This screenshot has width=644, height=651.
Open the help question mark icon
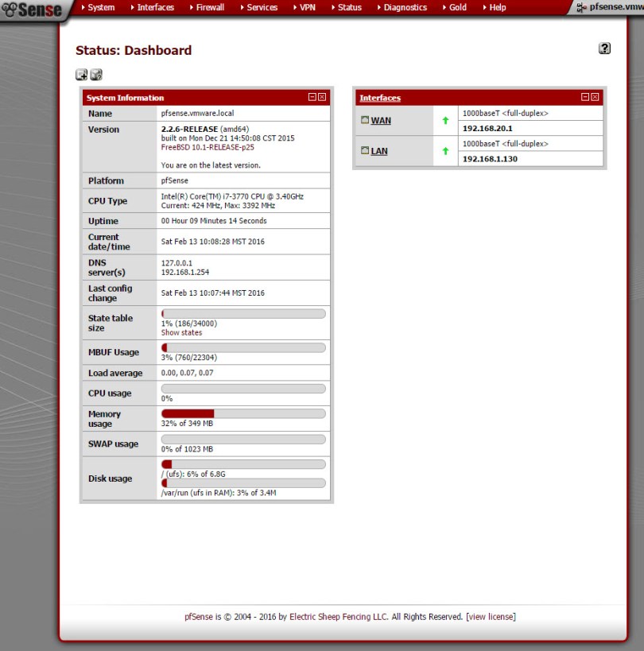pos(604,48)
